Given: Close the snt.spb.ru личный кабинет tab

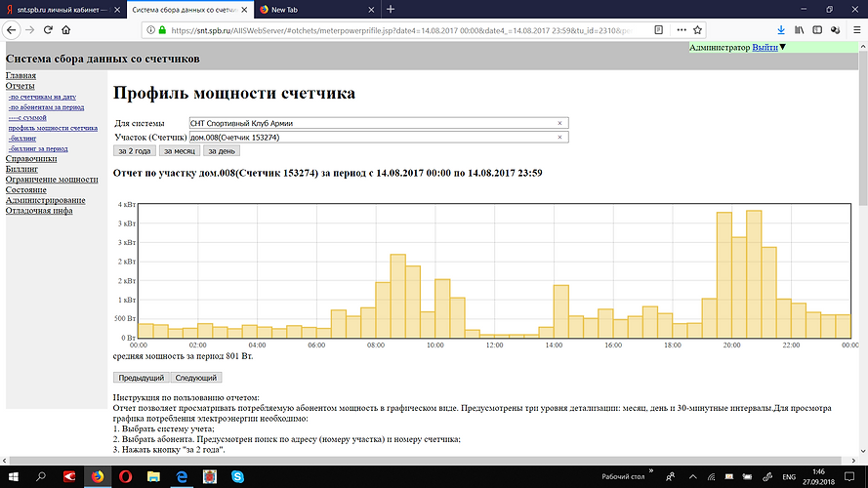Looking at the screenshot, I should point(117,10).
